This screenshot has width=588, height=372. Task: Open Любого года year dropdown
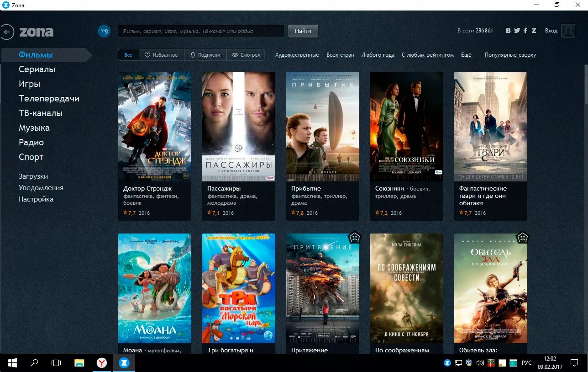(378, 55)
